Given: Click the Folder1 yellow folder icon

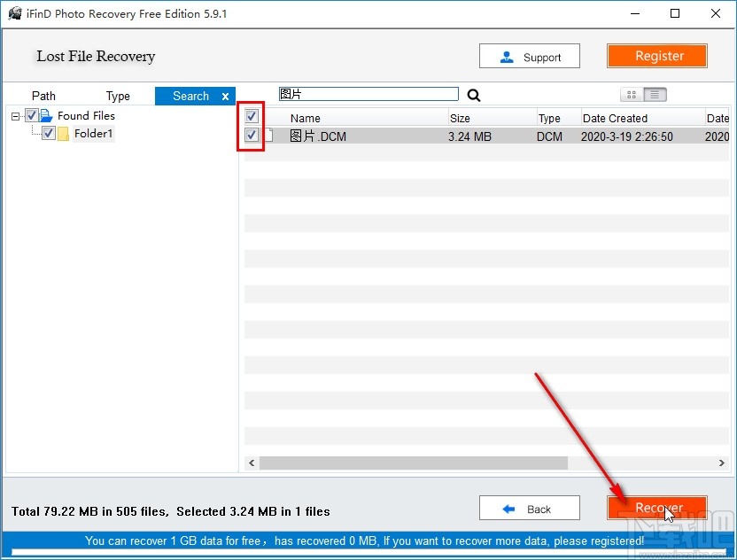Looking at the screenshot, I should pos(63,134).
